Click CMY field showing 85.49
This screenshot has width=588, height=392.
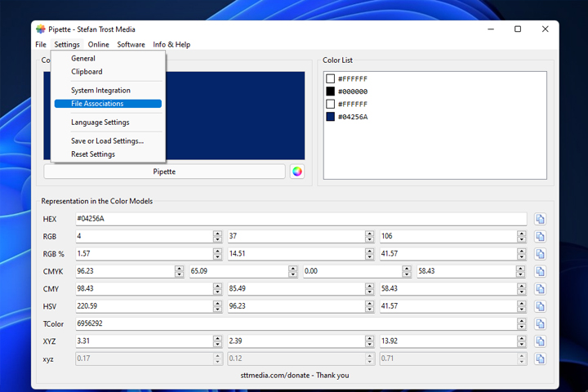pyautogui.click(x=296, y=289)
